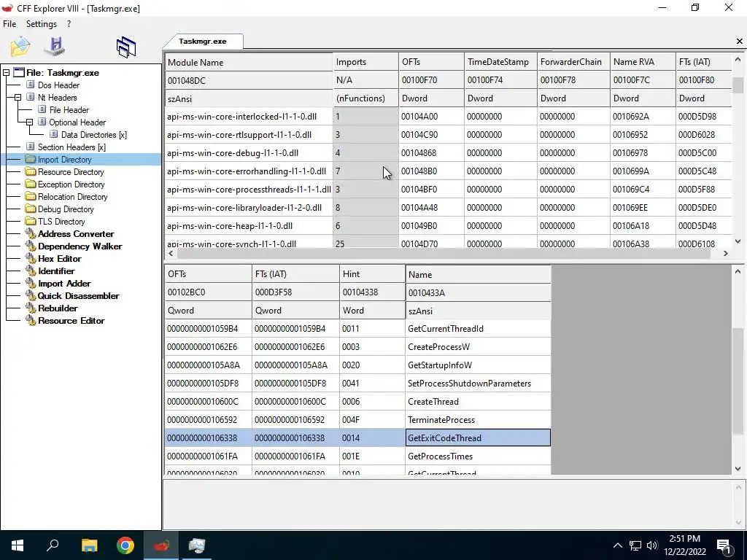
Task: Select the CreateProcessW function name
Action: 438,346
